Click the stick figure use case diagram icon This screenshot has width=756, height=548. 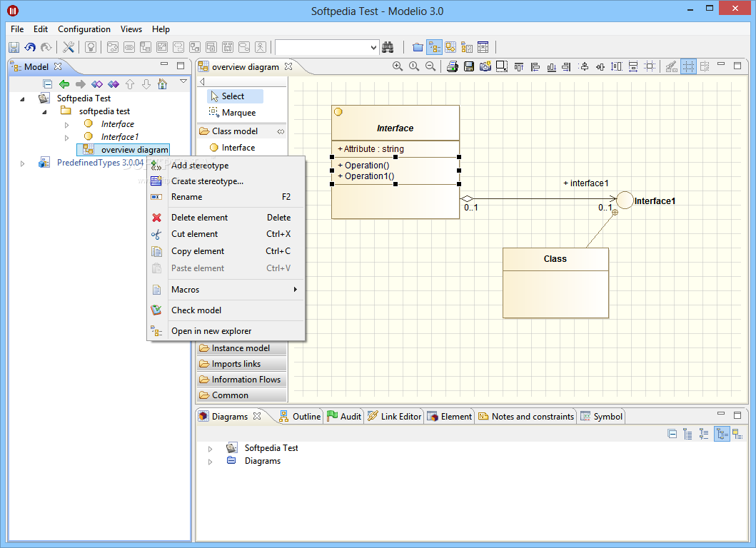pyautogui.click(x=261, y=47)
